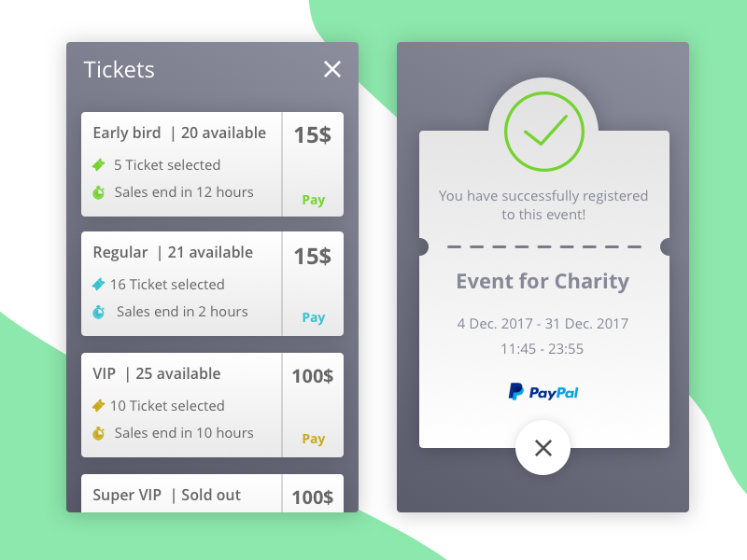Select the Early bird ticket title

[x=127, y=133]
